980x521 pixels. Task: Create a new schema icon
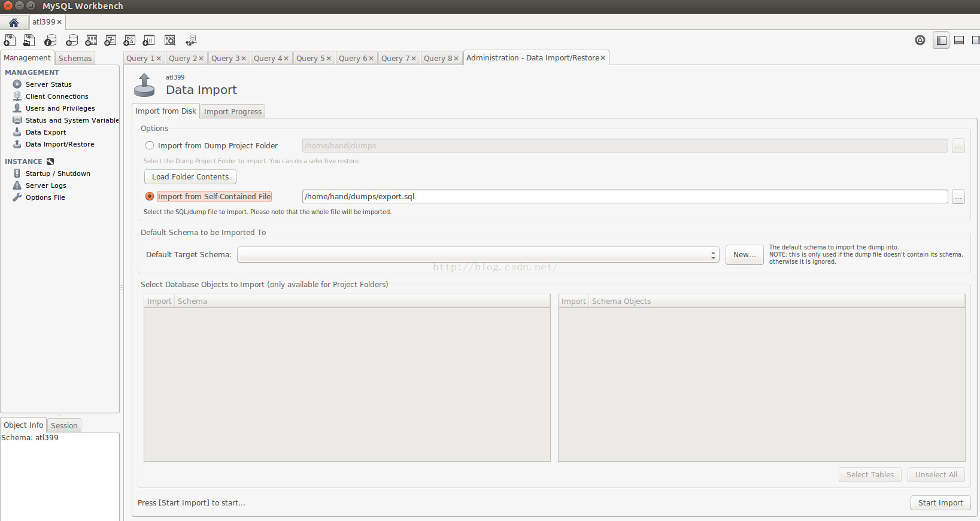tap(72, 40)
